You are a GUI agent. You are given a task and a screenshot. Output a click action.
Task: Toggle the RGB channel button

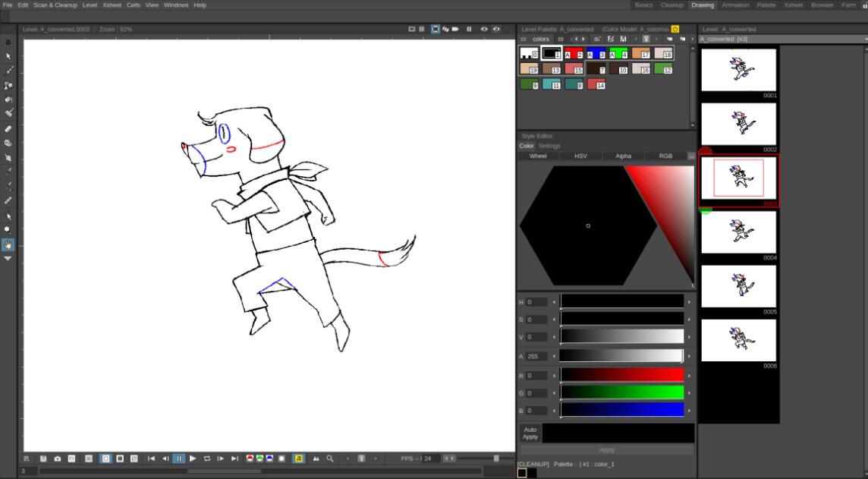point(665,156)
